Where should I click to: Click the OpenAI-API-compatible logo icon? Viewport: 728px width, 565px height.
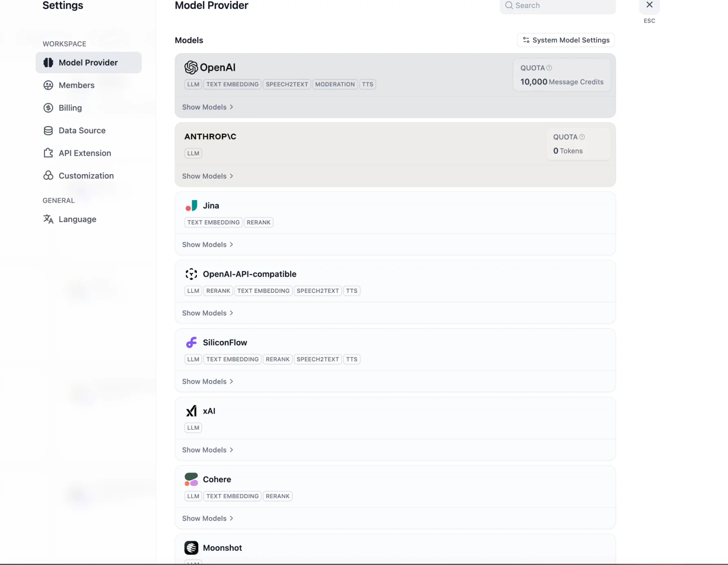[x=191, y=274]
